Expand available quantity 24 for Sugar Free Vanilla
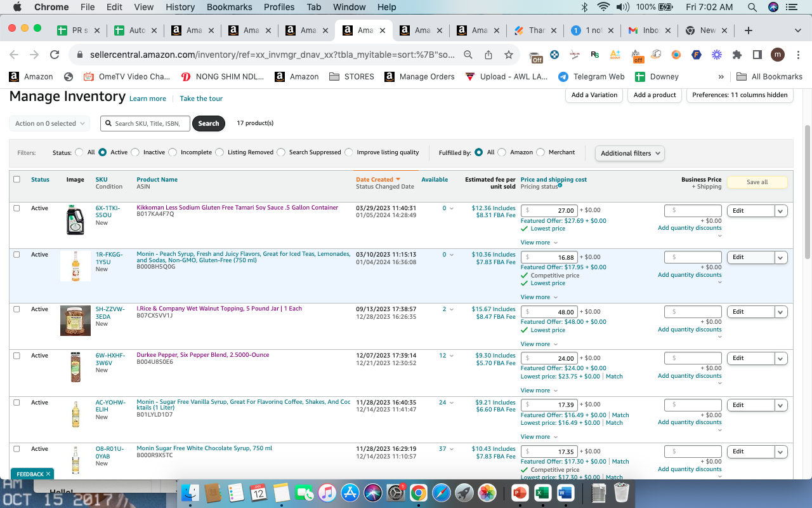The width and height of the screenshot is (812, 508). [x=446, y=403]
